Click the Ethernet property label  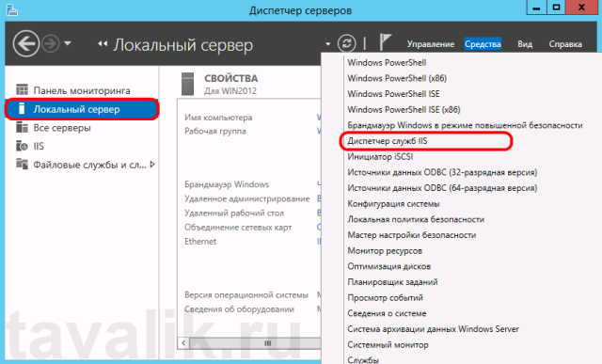(x=200, y=242)
